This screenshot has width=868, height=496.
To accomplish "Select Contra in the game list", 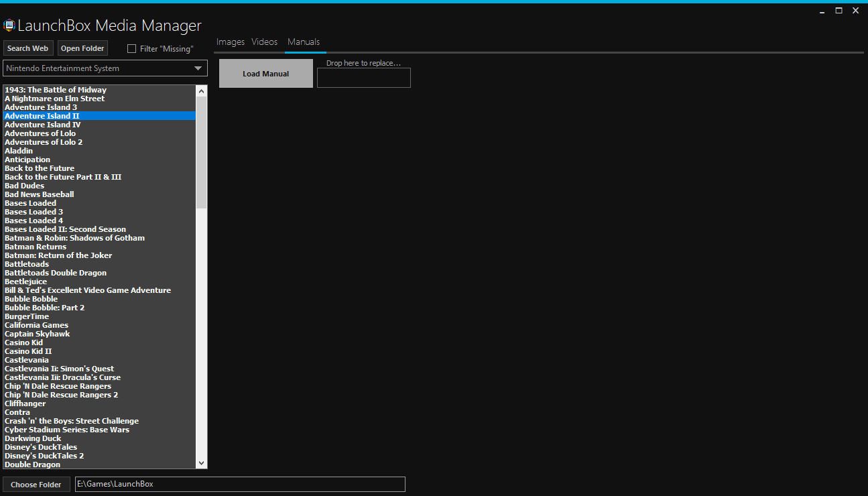I will [99, 412].
